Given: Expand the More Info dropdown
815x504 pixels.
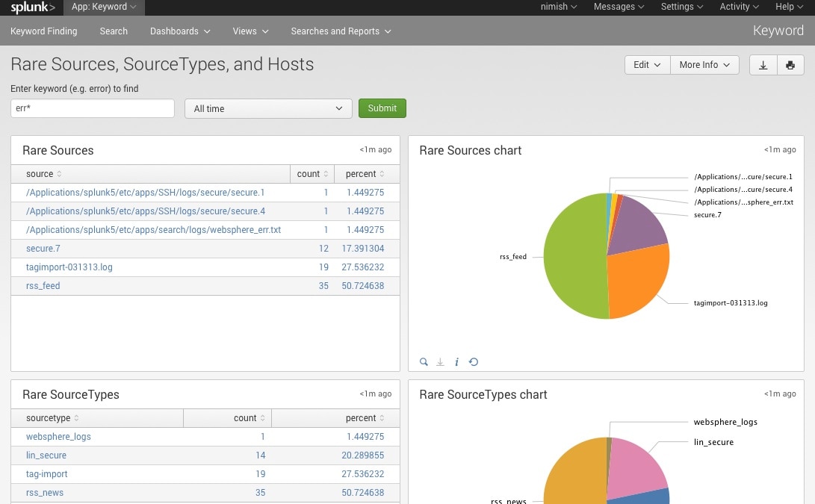Looking at the screenshot, I should (704, 65).
